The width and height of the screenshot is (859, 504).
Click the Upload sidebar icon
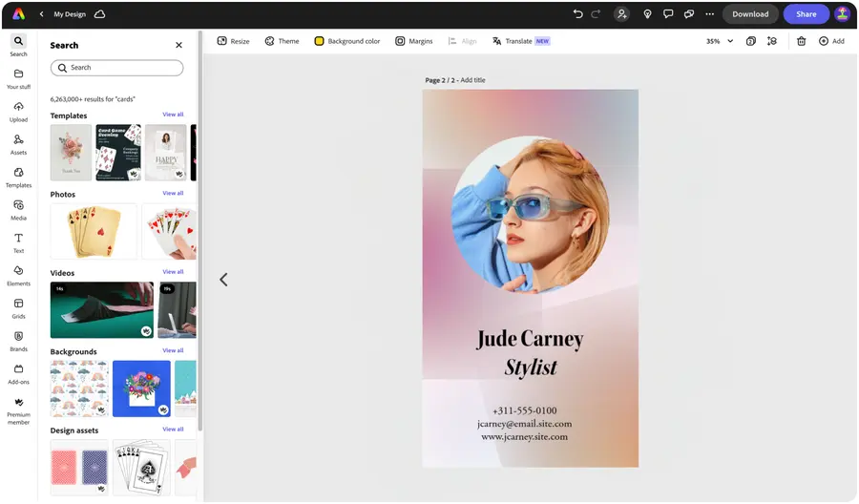coord(18,111)
